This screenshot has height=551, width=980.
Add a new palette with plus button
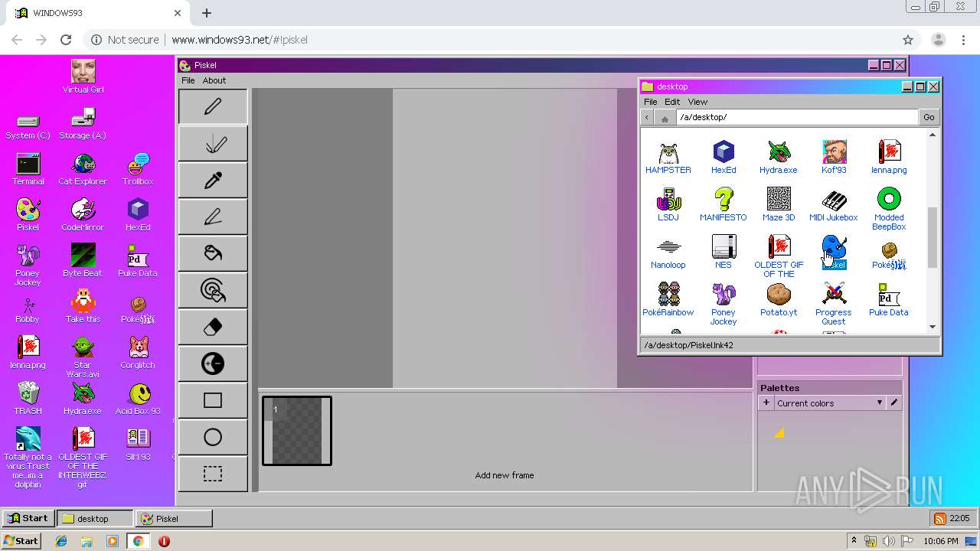(766, 403)
